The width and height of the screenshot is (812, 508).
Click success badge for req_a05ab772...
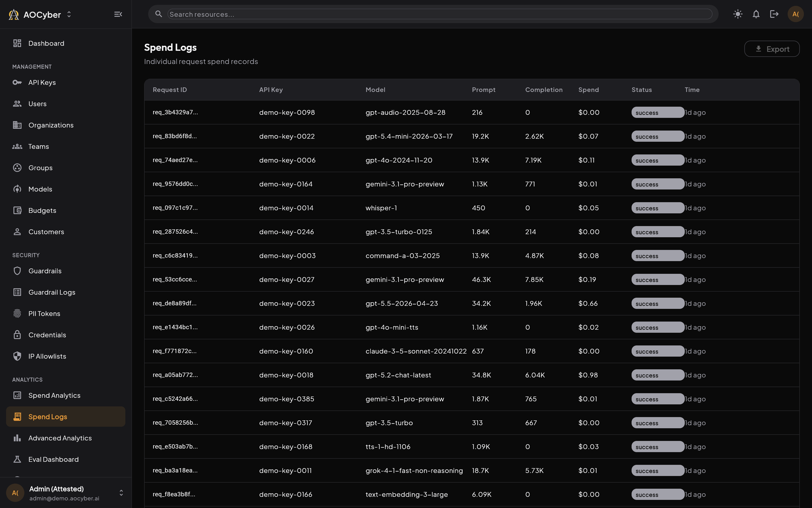point(658,375)
